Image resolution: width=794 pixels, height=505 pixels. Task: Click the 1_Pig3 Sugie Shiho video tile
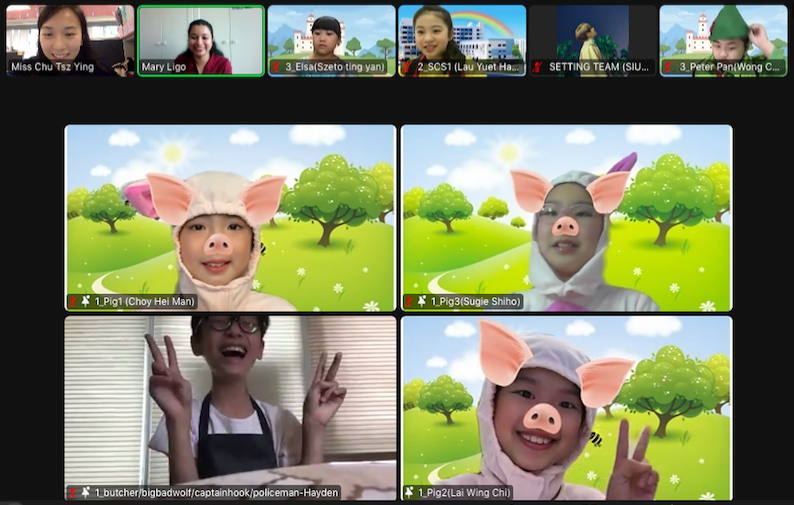pyautogui.click(x=567, y=218)
